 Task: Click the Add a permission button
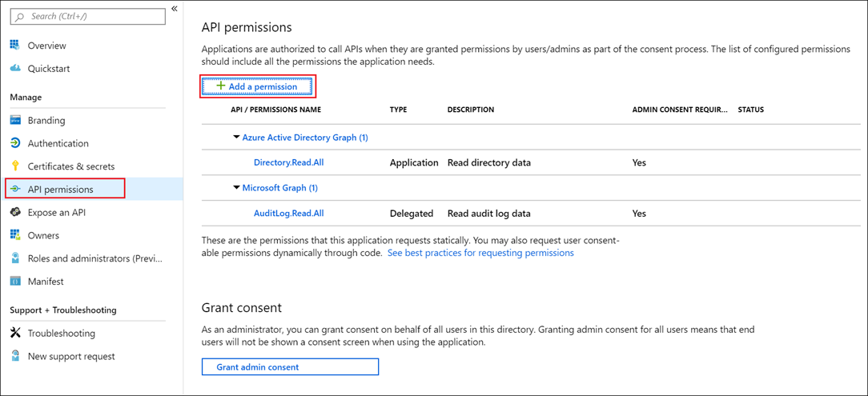coord(257,87)
